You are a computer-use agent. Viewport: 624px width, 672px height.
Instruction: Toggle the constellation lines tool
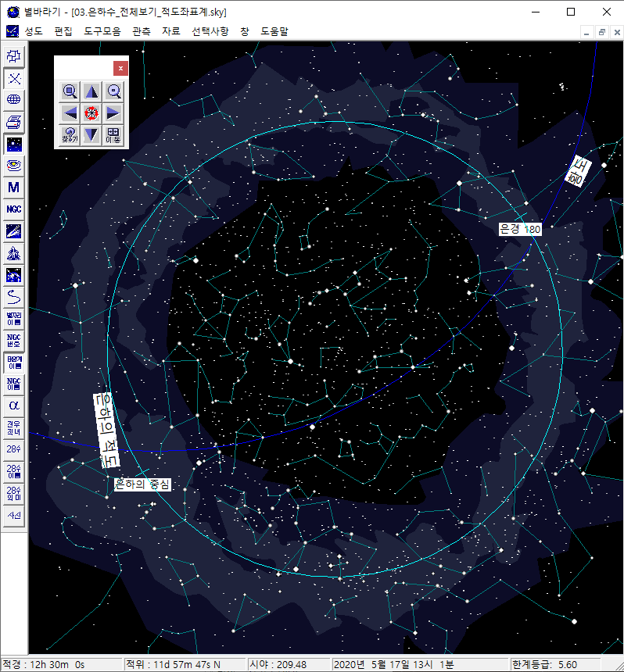coord(14,78)
